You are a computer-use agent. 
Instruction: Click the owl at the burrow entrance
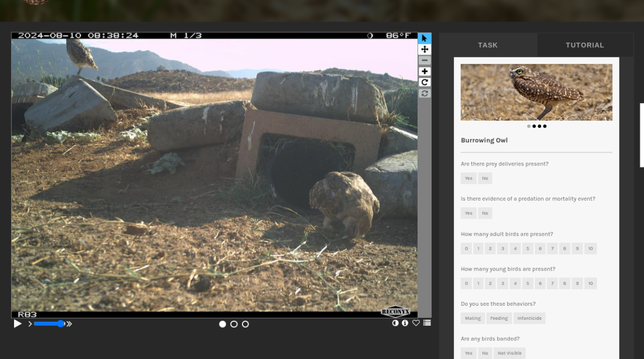click(345, 204)
